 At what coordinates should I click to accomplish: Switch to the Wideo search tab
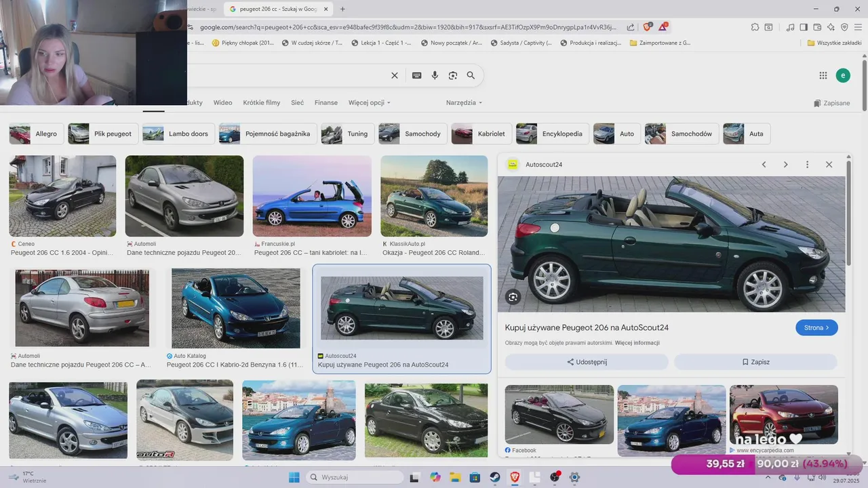point(222,103)
